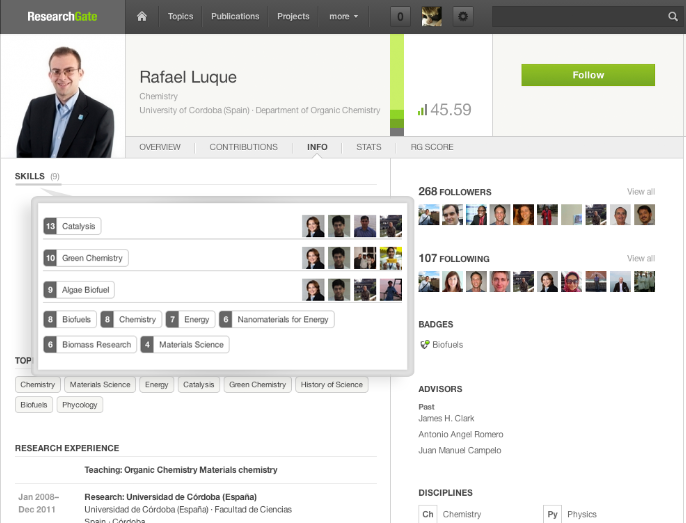Viewport: 686px width, 523px height.
Task: Open the user avatar in top bar
Action: (x=432, y=16)
